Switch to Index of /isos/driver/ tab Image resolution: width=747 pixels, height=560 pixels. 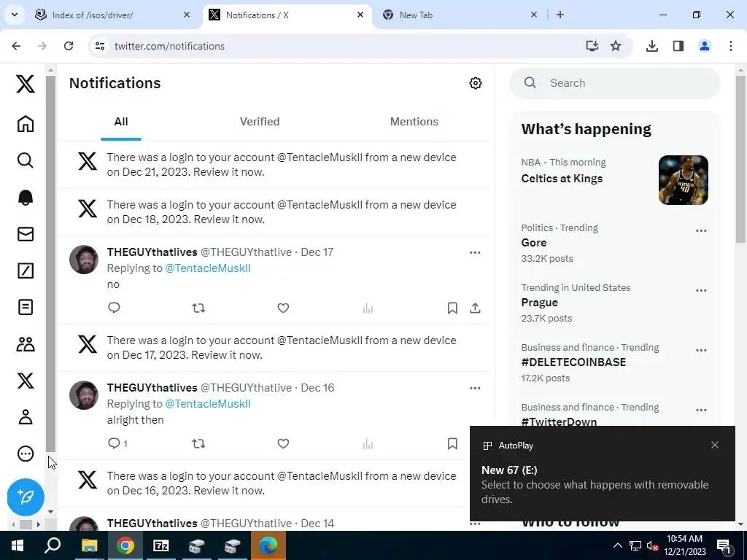tap(112, 15)
